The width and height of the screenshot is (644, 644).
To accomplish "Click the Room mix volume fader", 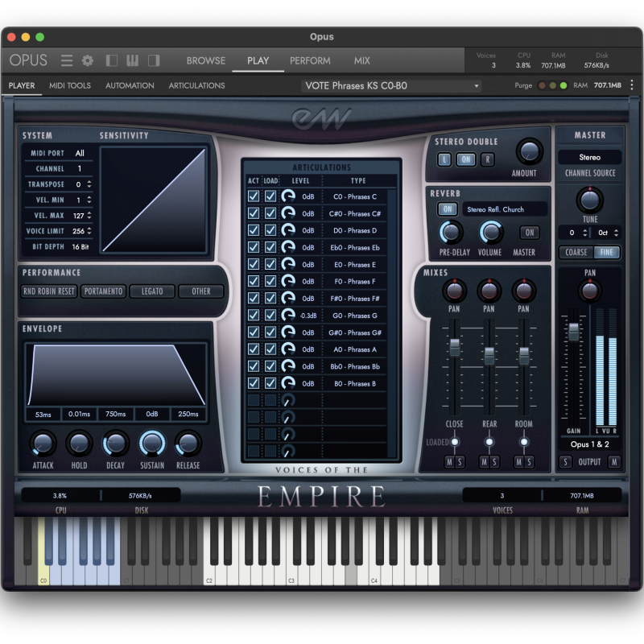I will (x=524, y=356).
